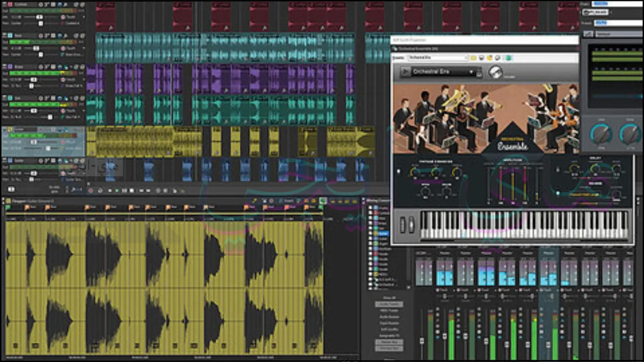Click the colored track icon of blue track
The height and width of the screenshot is (362, 644).
[x=10, y=161]
